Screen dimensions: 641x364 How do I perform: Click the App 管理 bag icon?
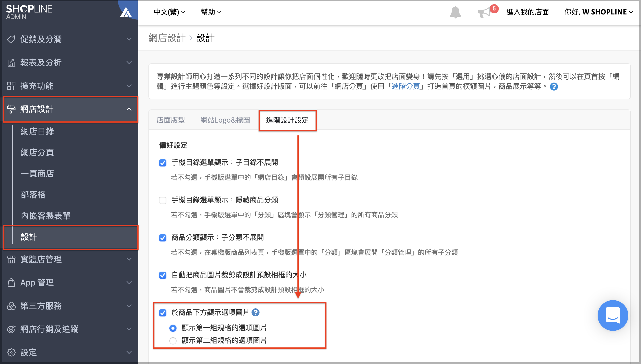point(11,283)
